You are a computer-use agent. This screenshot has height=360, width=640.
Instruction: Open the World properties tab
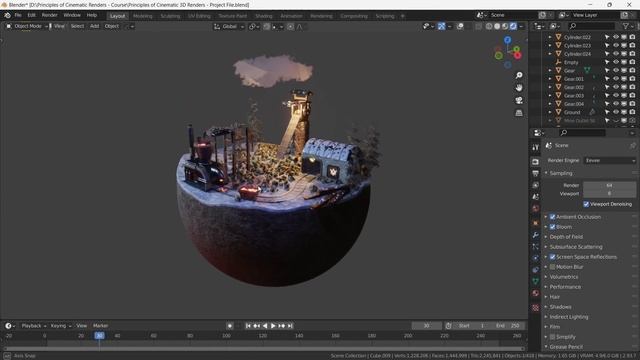tap(536, 209)
